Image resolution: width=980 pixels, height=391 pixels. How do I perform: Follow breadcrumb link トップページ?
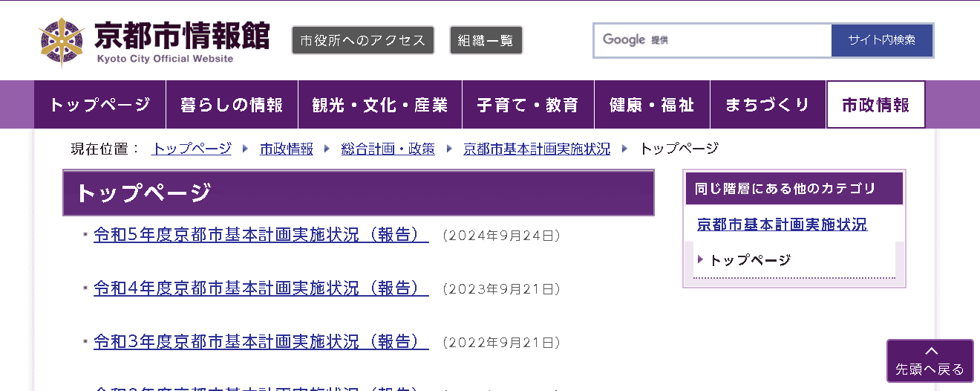tap(192, 149)
